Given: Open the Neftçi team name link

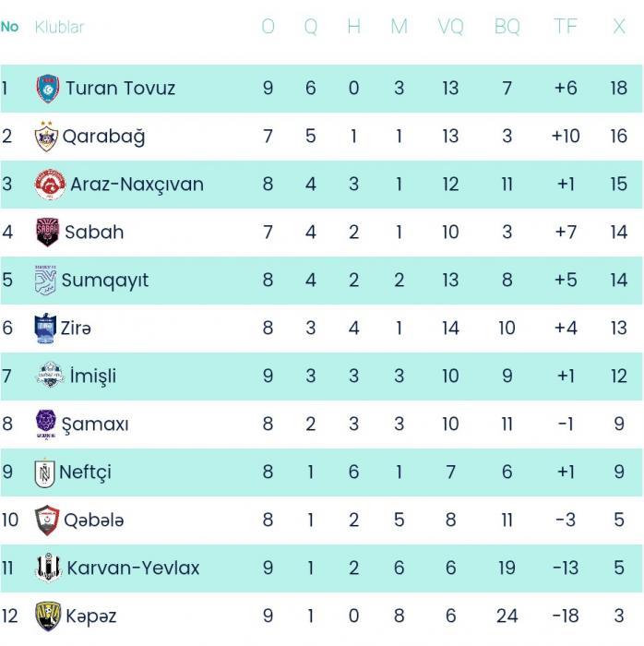Looking at the screenshot, I should tap(85, 472).
